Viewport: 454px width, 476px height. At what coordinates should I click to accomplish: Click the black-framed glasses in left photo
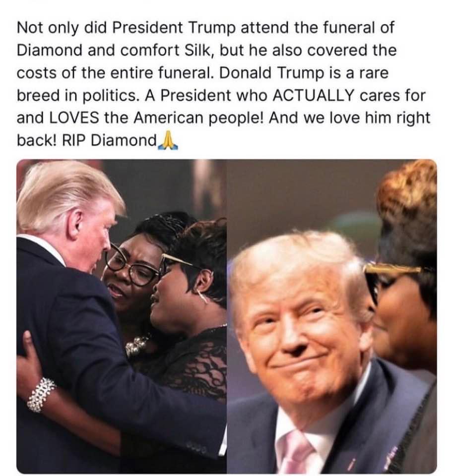131,266
